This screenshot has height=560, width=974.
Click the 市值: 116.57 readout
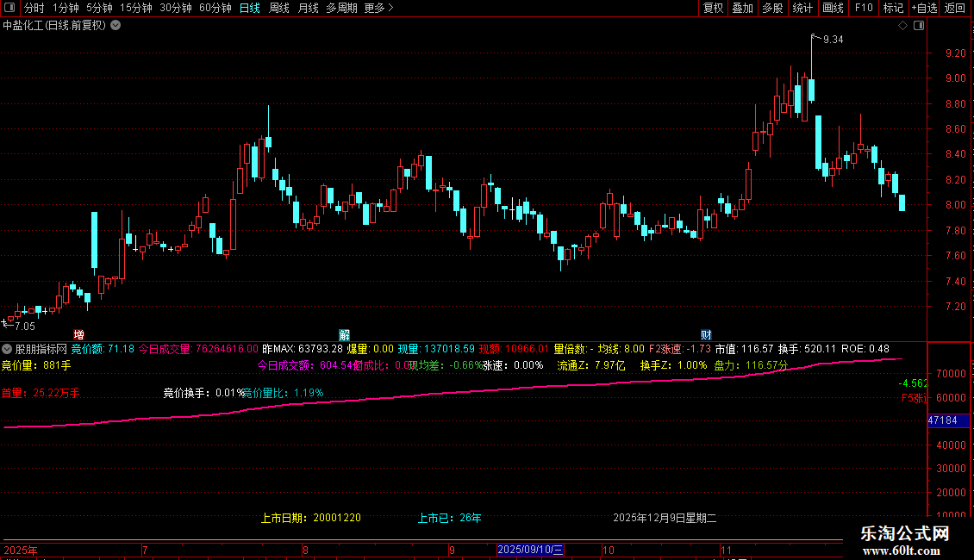coord(744,349)
